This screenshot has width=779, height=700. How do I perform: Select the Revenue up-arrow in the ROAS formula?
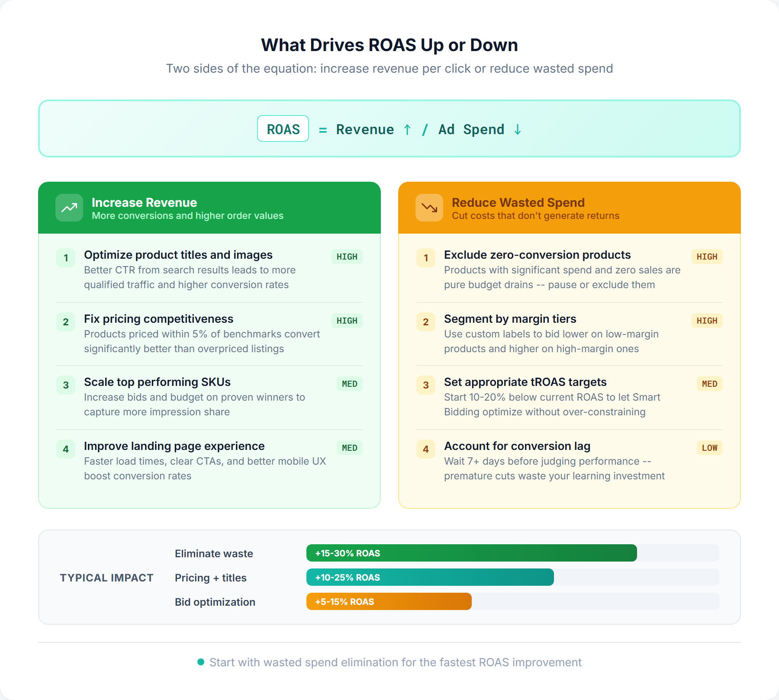point(407,129)
